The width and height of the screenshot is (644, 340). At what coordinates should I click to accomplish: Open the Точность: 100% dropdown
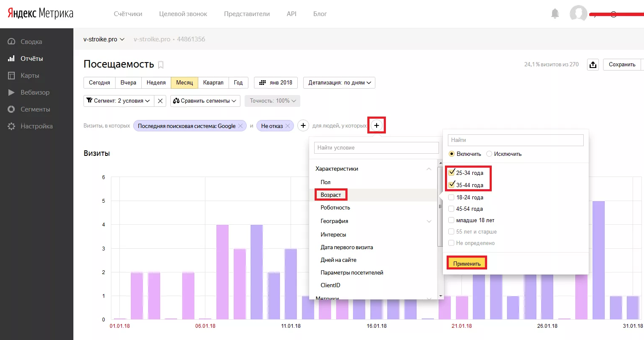click(272, 101)
